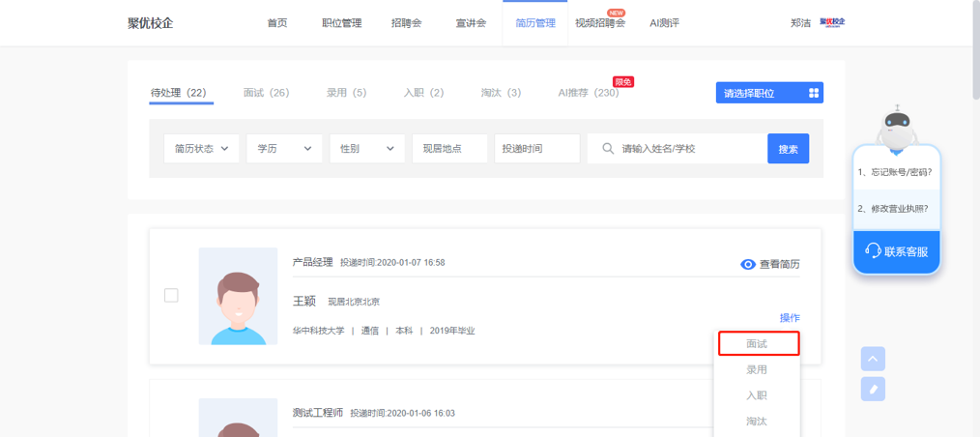Expand the 简历状态 dropdown
980x437 pixels.
tap(201, 149)
